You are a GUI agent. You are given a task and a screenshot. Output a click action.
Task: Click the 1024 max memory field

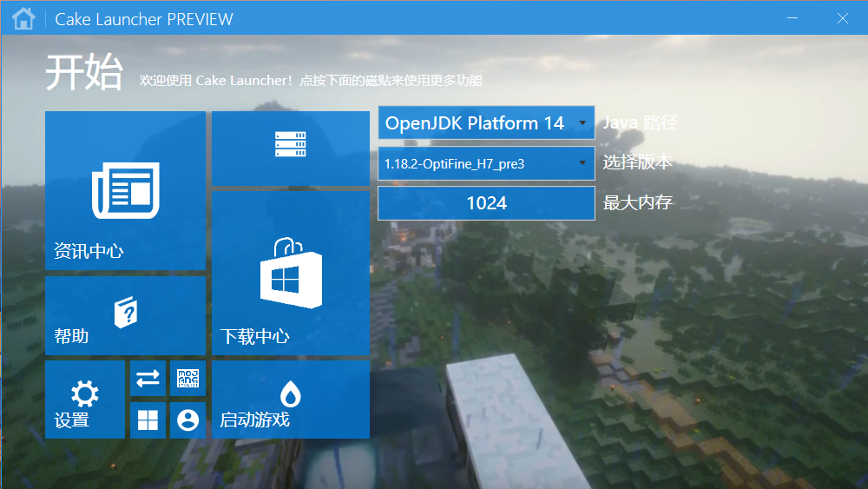(x=486, y=203)
